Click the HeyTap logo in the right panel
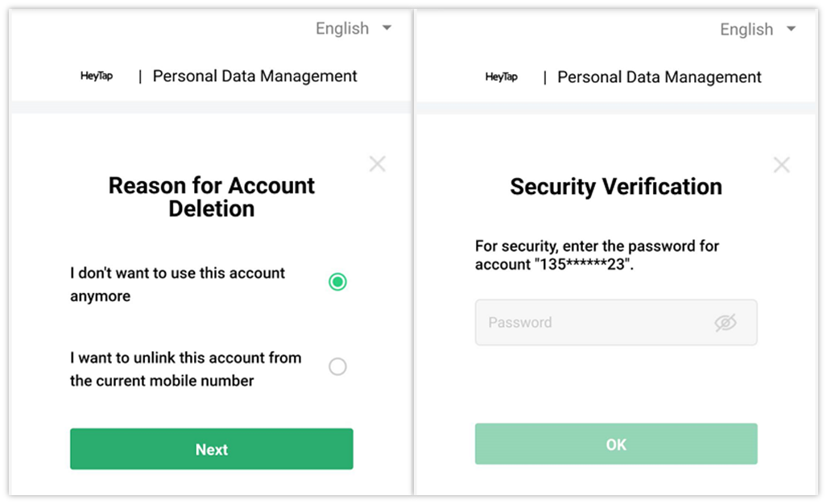Screen dimensions: 827x504 [x=501, y=77]
